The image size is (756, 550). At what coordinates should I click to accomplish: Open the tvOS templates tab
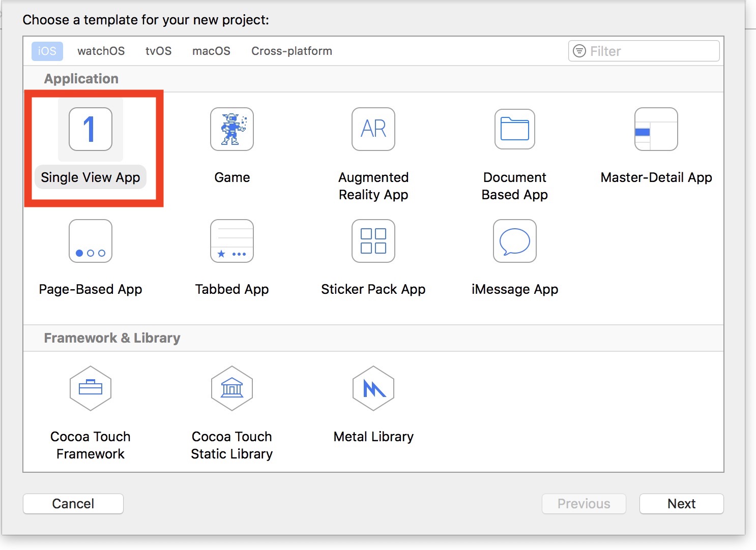pyautogui.click(x=158, y=51)
